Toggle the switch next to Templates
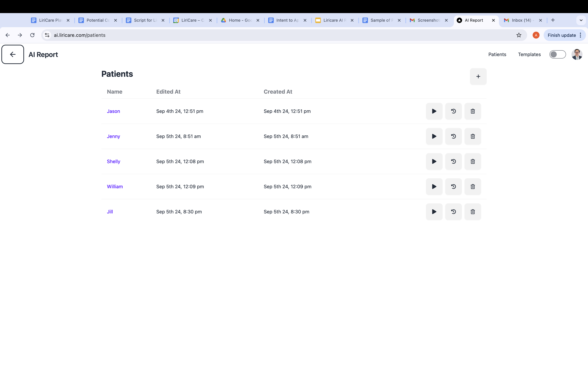This screenshot has height=381, width=588. [x=557, y=54]
